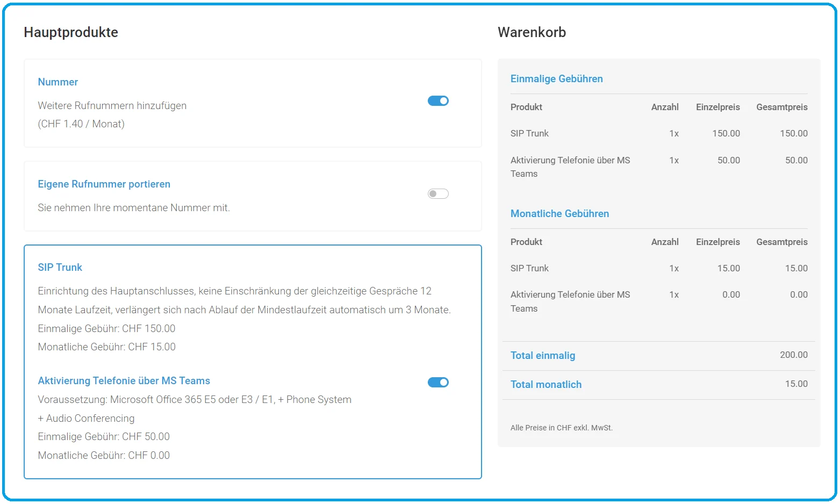The image size is (840, 504).
Task: Enable the Eigene Rufnummer portieren toggle
Action: pos(438,194)
